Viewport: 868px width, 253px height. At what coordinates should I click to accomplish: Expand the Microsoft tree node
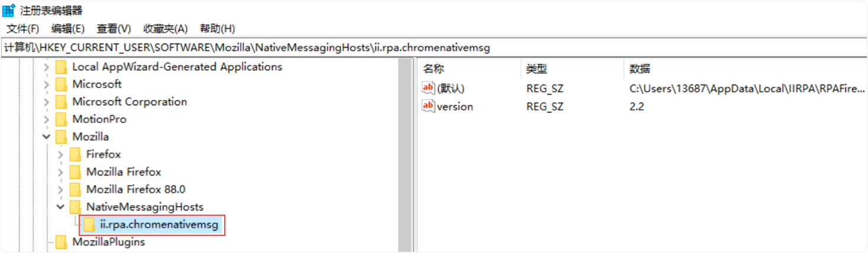pyautogui.click(x=47, y=85)
